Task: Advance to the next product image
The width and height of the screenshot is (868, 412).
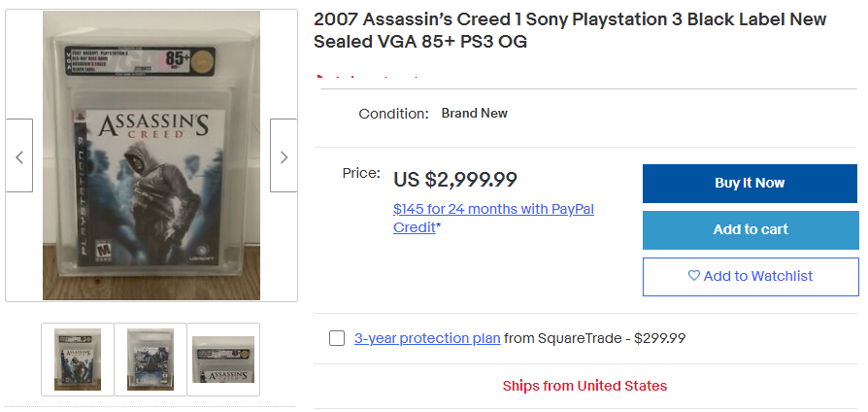Action: (284, 156)
